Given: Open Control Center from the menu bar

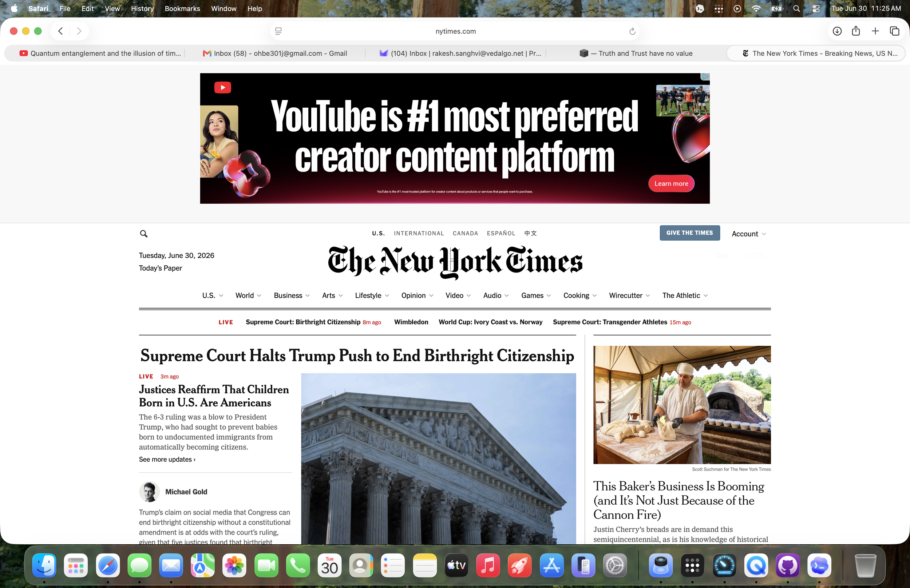Looking at the screenshot, I should click(x=816, y=8).
